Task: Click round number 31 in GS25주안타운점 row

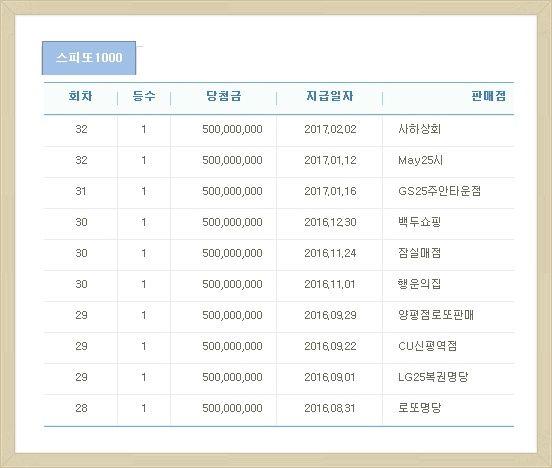Action: point(81,191)
